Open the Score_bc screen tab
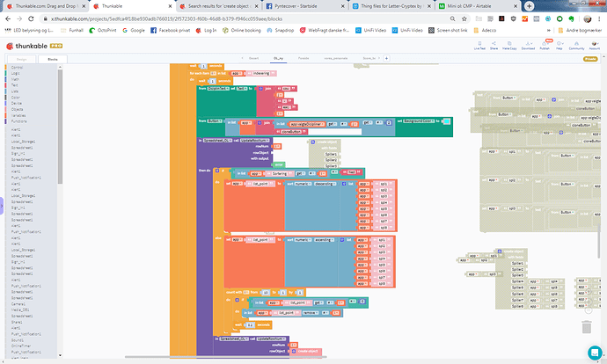This screenshot has width=607, height=364. pyautogui.click(x=369, y=58)
